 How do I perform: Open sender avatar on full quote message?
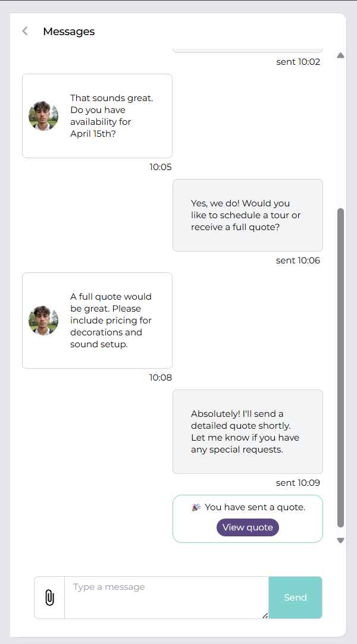coord(43,321)
